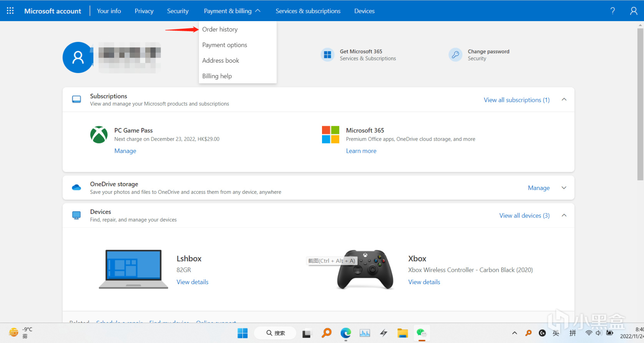Click Manage under PC Game Pass

pyautogui.click(x=125, y=151)
